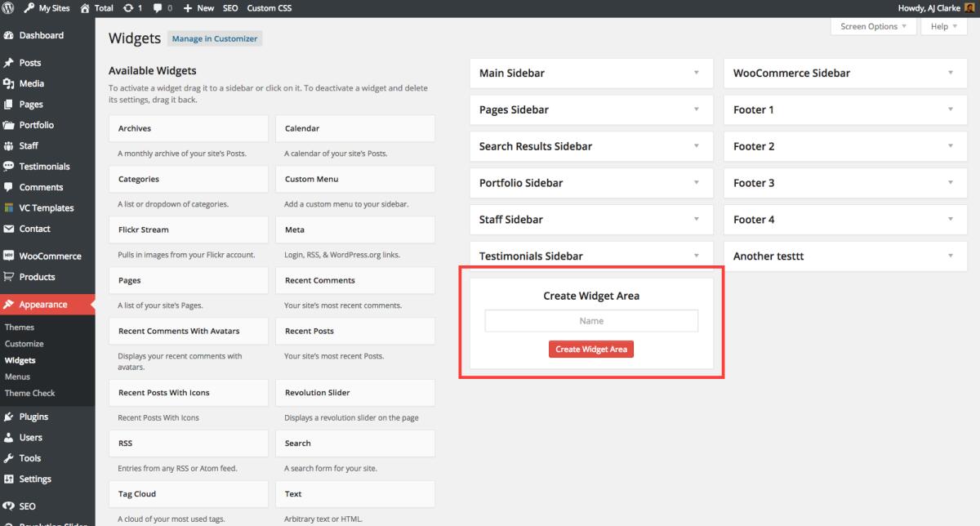The height and width of the screenshot is (526, 980).
Task: Expand the Main Sidebar widget area
Action: 696,73
